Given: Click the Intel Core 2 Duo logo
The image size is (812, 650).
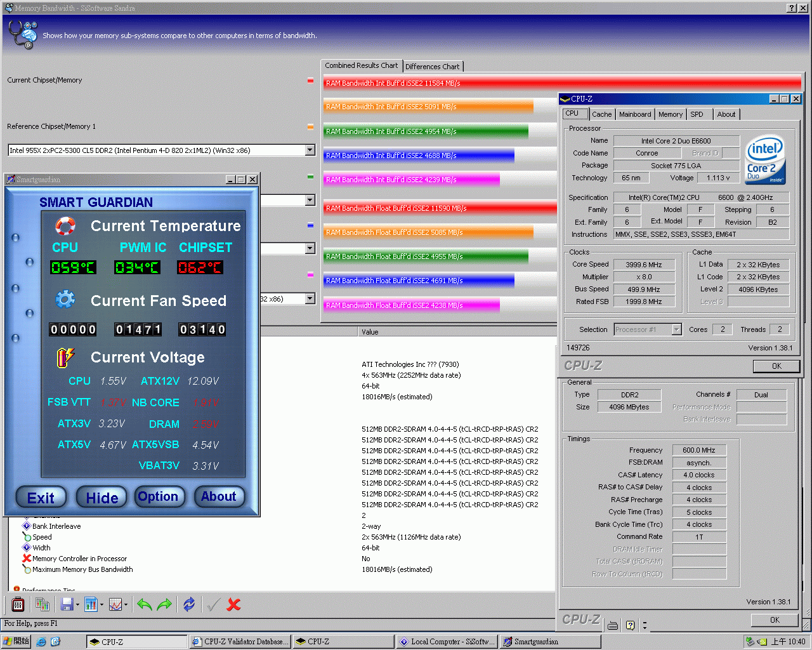Looking at the screenshot, I should coord(765,159).
